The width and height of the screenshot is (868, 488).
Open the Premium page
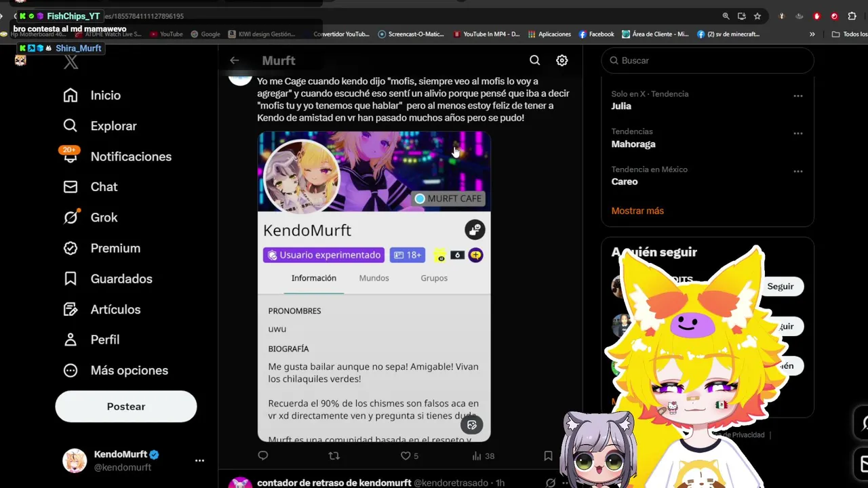click(102, 248)
